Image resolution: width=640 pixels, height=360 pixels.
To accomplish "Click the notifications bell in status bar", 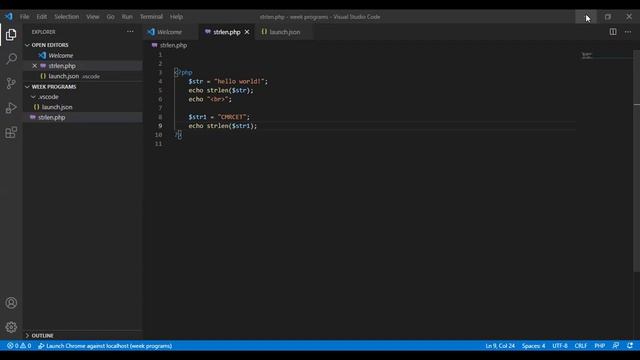I will click(x=630, y=346).
